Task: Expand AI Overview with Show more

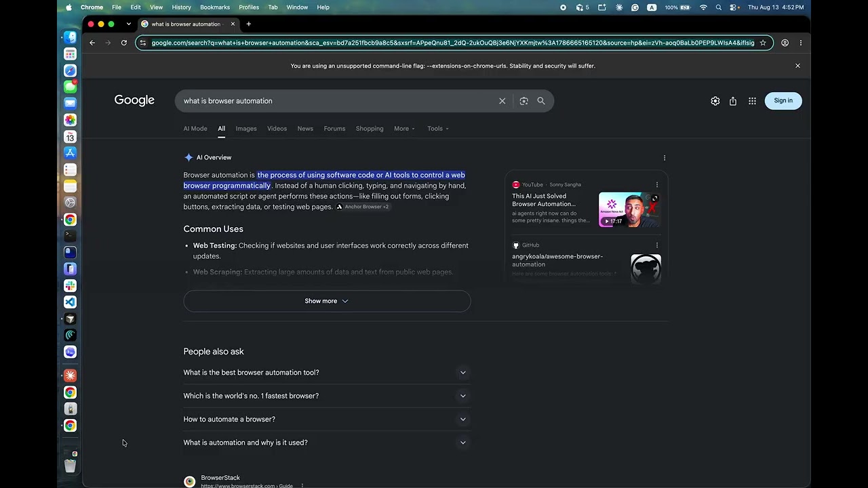Action: coord(327,301)
